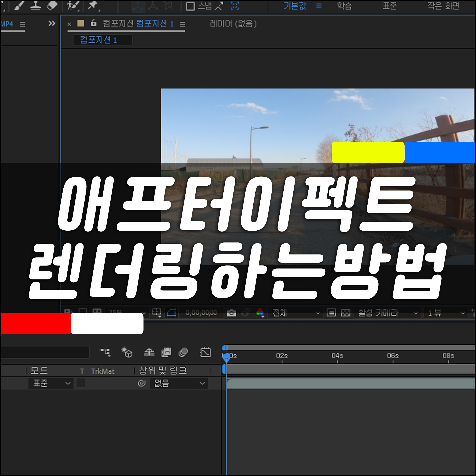The image size is (476, 476).
Task: Click the layer's parent pick whip spiral
Action: [x=142, y=383]
